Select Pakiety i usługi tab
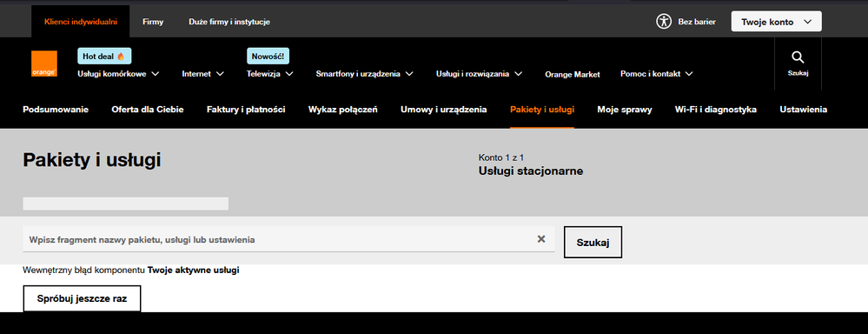This screenshot has height=334, width=868. 542,110
